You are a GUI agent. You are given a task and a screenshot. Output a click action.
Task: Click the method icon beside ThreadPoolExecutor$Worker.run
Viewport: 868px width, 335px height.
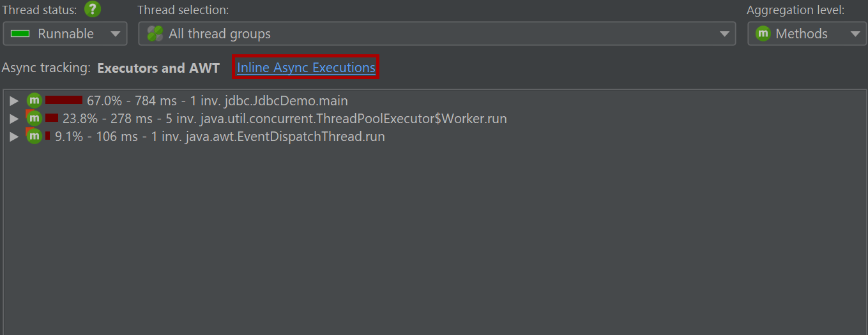(x=34, y=118)
